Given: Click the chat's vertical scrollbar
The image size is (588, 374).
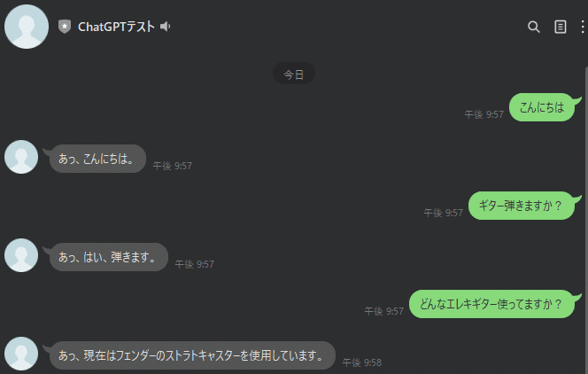Looking at the screenshot, I should 586,220.
